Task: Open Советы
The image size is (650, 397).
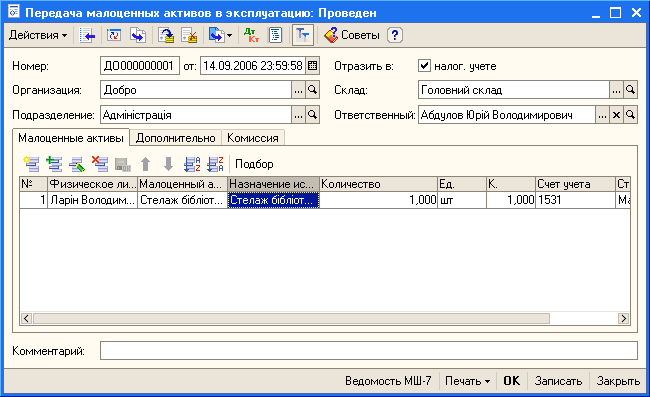Action: coord(352,35)
